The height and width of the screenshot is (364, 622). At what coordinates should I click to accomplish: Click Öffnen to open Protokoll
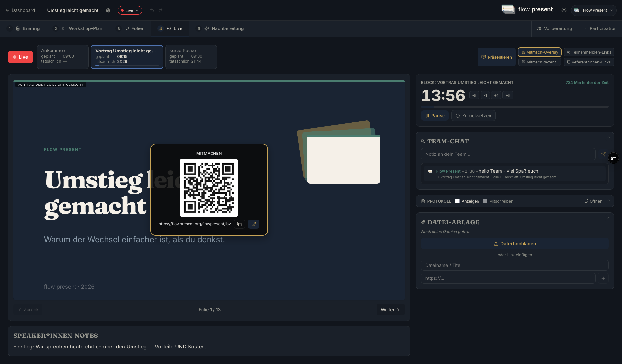pyautogui.click(x=593, y=201)
